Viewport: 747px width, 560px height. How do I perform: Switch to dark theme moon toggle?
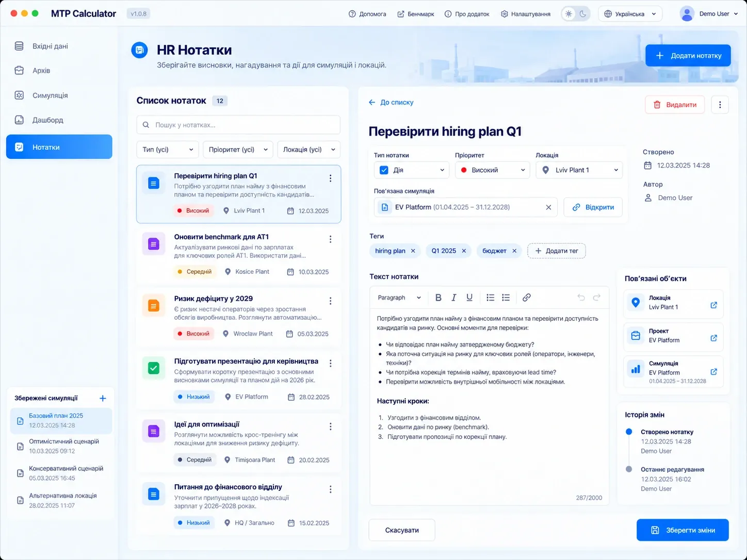click(x=583, y=14)
